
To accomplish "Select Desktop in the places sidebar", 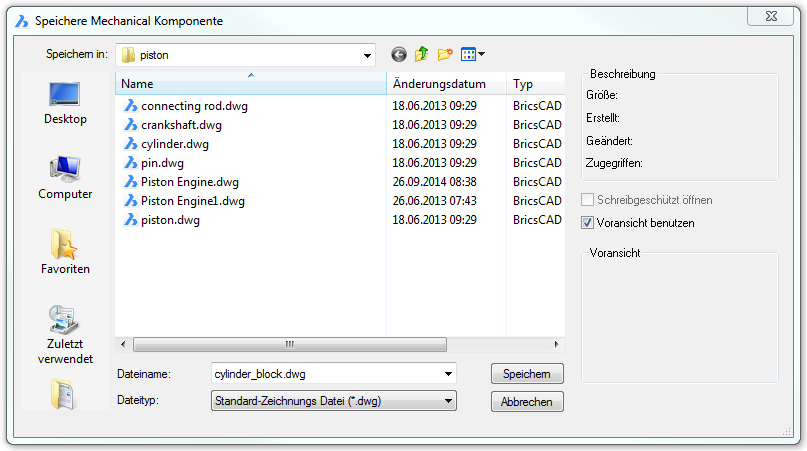I will pyautogui.click(x=65, y=103).
